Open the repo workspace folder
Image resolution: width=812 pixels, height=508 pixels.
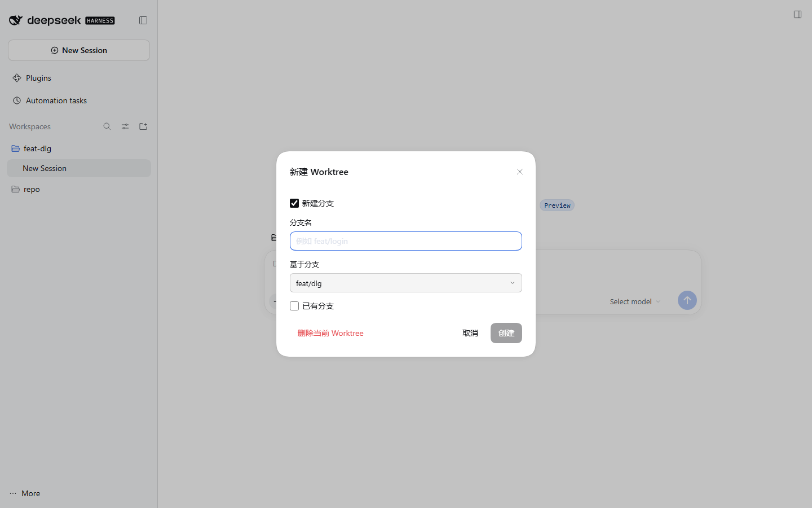(x=79, y=189)
